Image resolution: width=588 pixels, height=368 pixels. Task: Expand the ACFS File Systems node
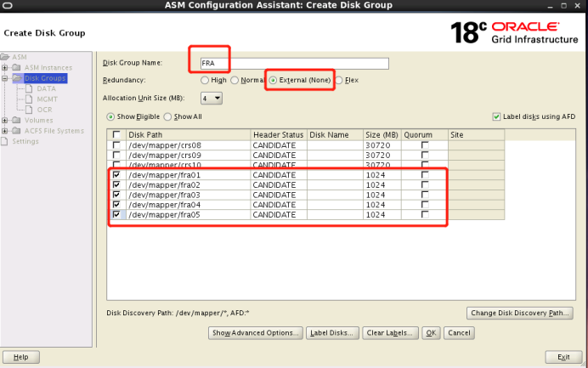pos(4,131)
